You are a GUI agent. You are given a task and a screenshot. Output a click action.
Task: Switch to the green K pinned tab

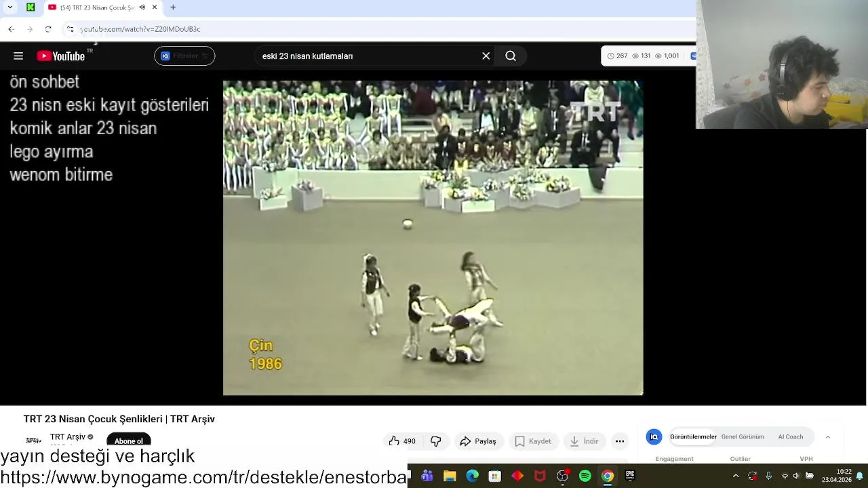31,7
